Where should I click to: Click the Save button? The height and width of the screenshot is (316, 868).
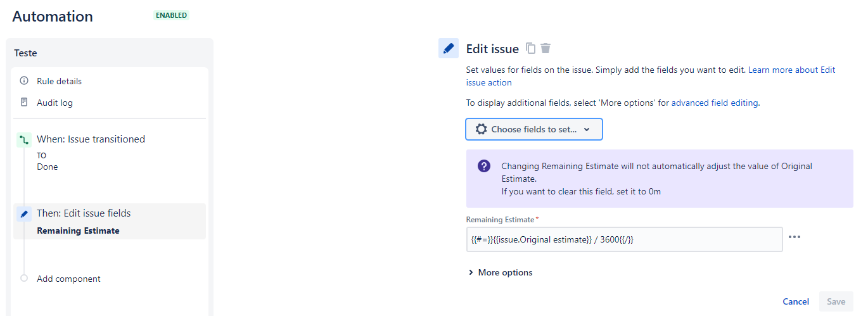pos(836,301)
